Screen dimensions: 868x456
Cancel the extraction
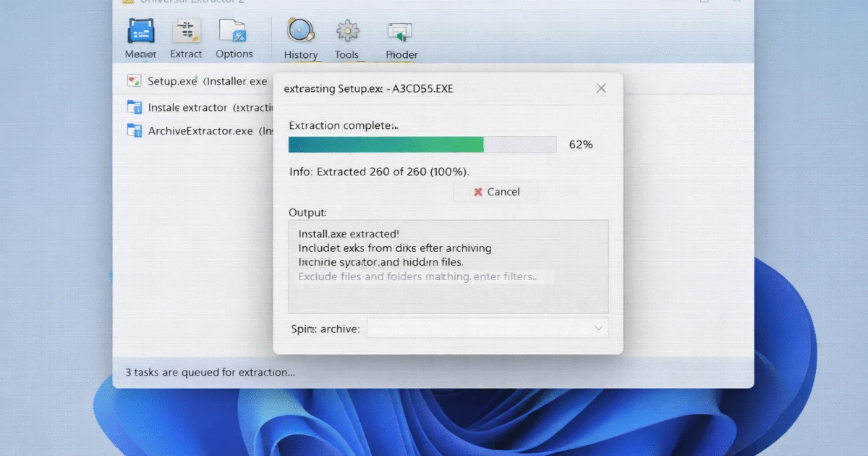click(x=495, y=192)
